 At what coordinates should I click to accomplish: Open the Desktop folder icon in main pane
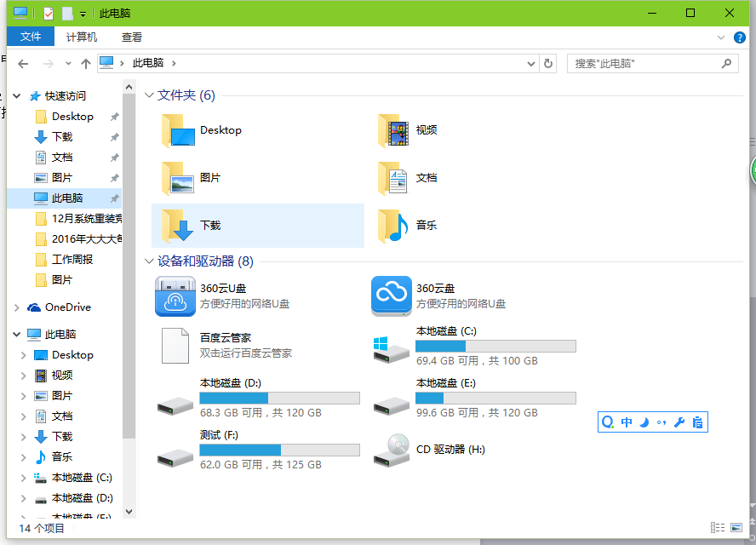(178, 130)
